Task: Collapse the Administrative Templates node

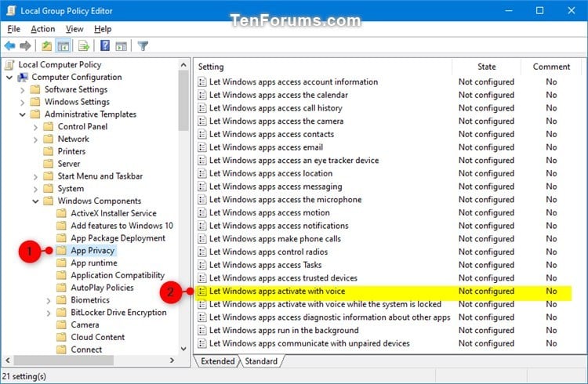Action: (x=23, y=114)
